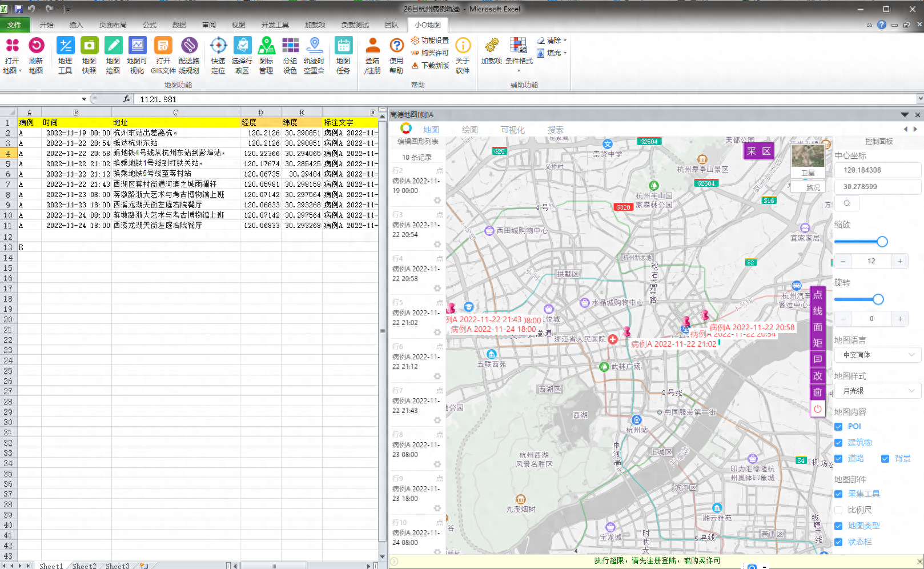
Task: Click the 卫星 satellite map thumbnail
Action: click(808, 159)
